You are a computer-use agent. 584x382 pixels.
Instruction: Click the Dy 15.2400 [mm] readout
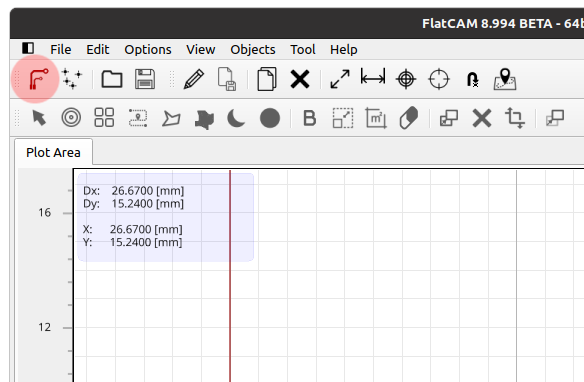pos(133,204)
